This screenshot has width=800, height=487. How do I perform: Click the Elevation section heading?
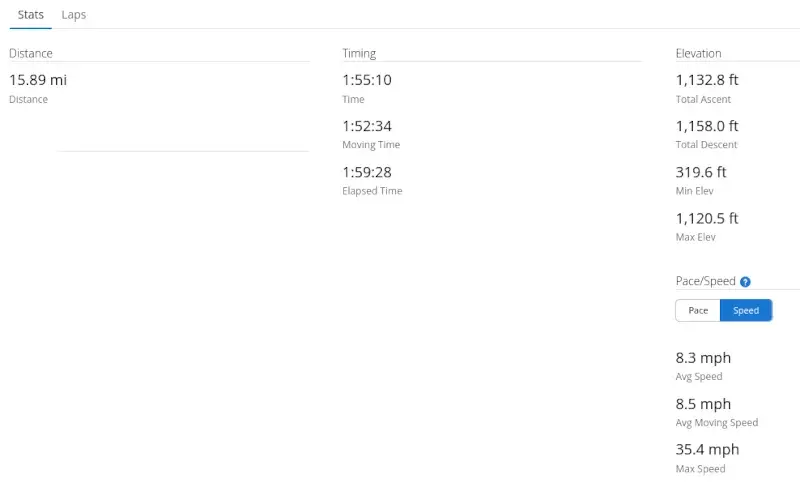[x=698, y=53]
